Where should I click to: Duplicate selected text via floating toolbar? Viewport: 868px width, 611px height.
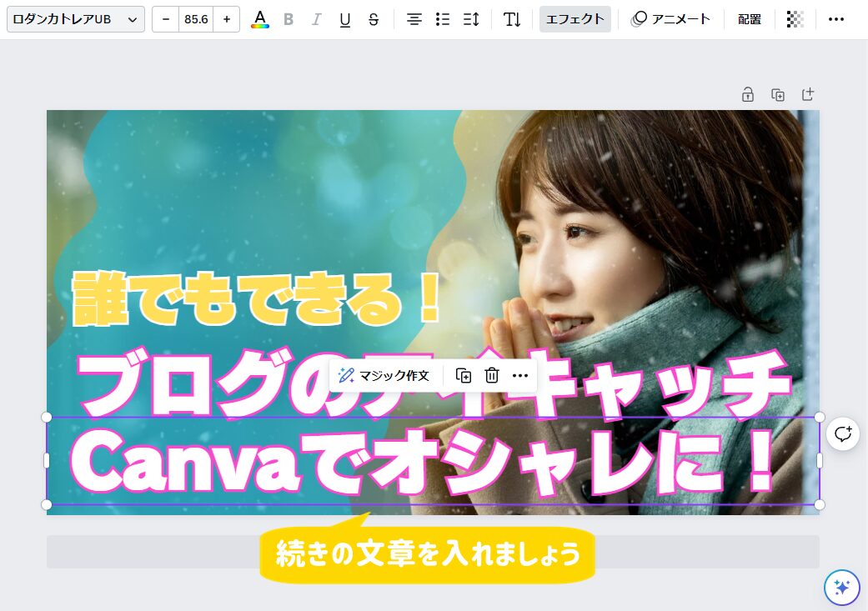464,376
